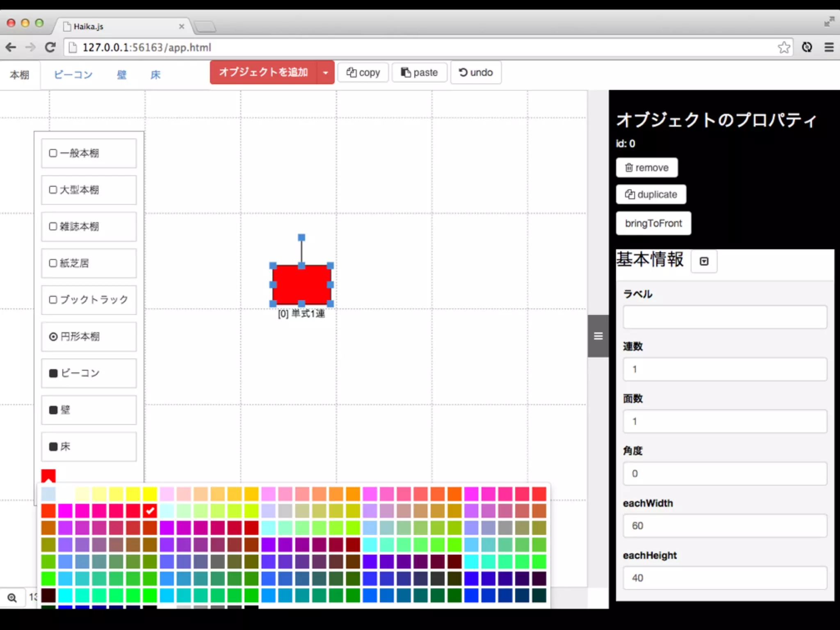This screenshot has height=630, width=840.
Task: Click the bringToFront button
Action: point(653,223)
